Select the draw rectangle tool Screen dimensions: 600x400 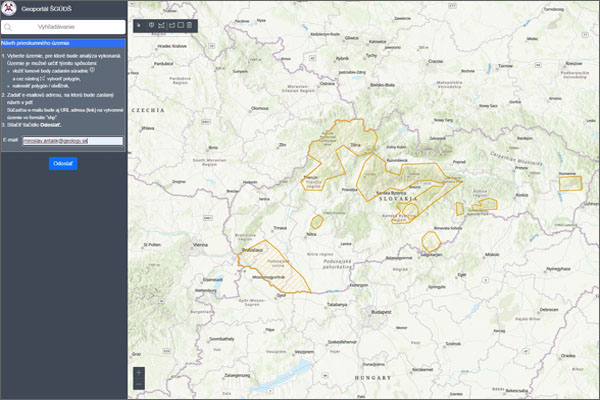tap(181, 23)
